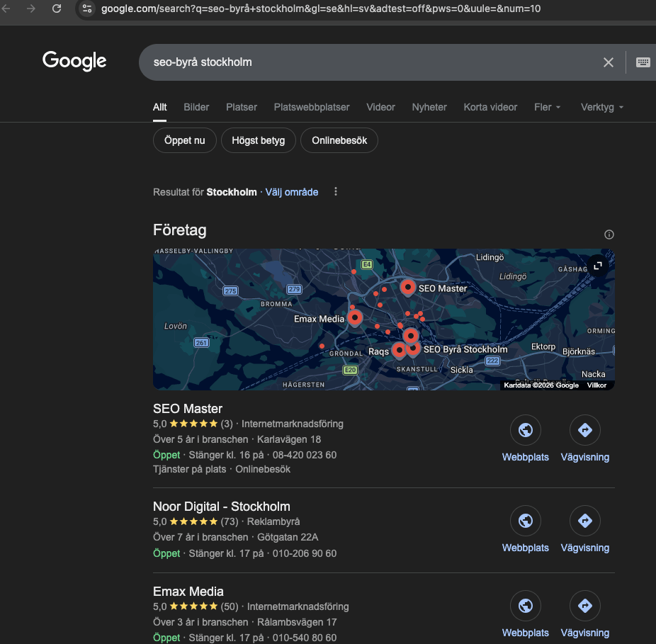Expand the map with fullscreen icon
Screen dimensions: 656x644
coord(597,265)
